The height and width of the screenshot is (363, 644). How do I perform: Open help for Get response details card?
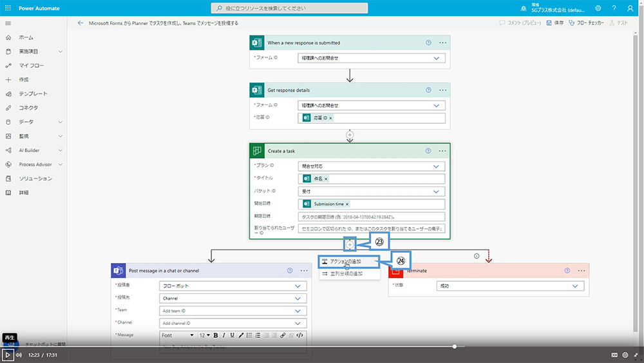[x=428, y=90]
